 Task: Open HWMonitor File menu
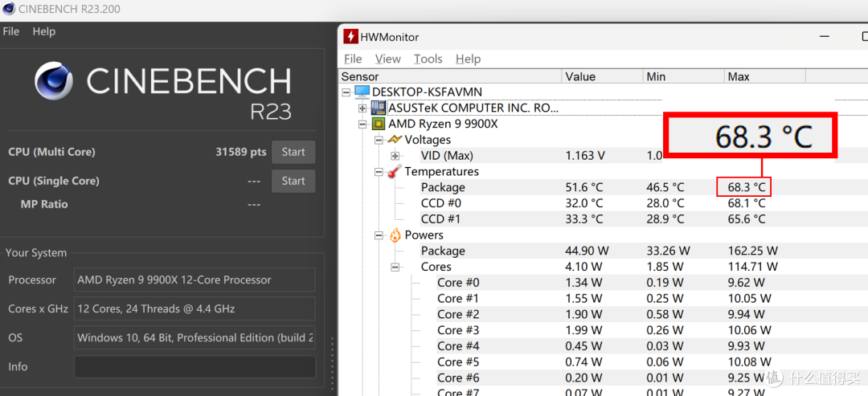353,59
